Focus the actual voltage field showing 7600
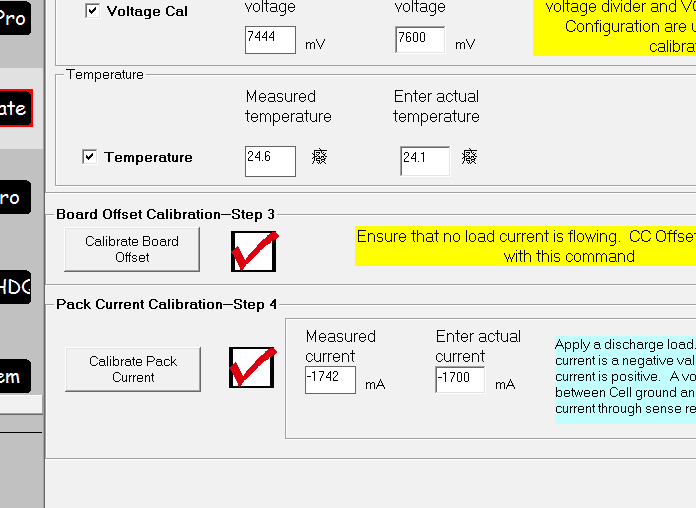This screenshot has width=696, height=508. click(421, 40)
